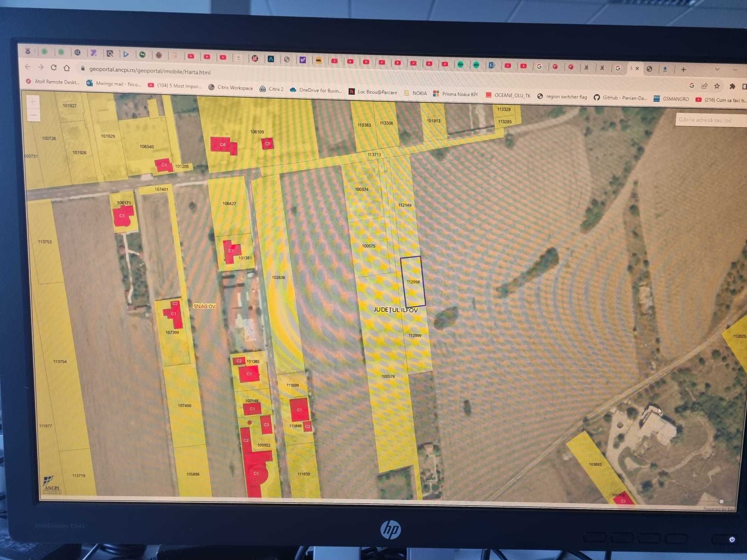The height and width of the screenshot is (560, 747).
Task: Select parcel 112149 on the map
Action: [x=405, y=205]
